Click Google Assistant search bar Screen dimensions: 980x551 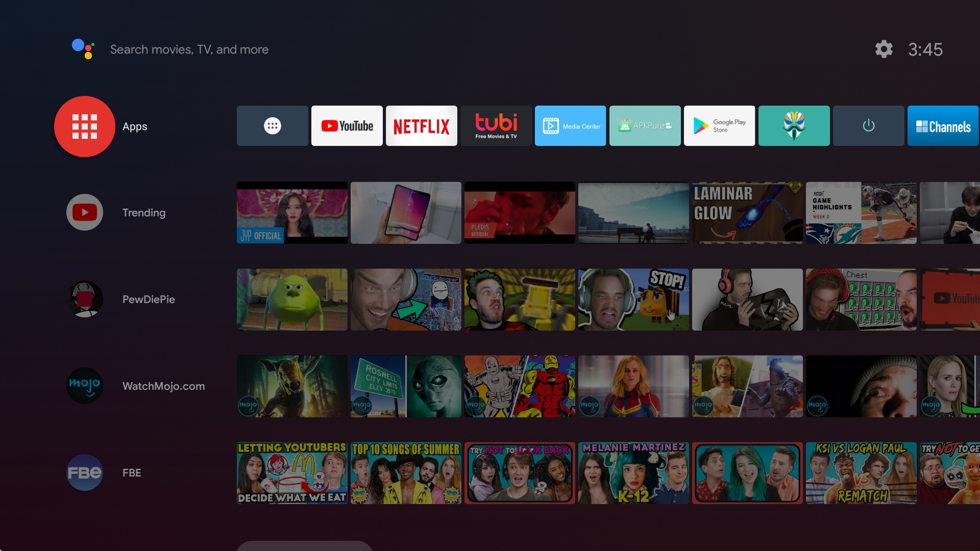tap(189, 49)
